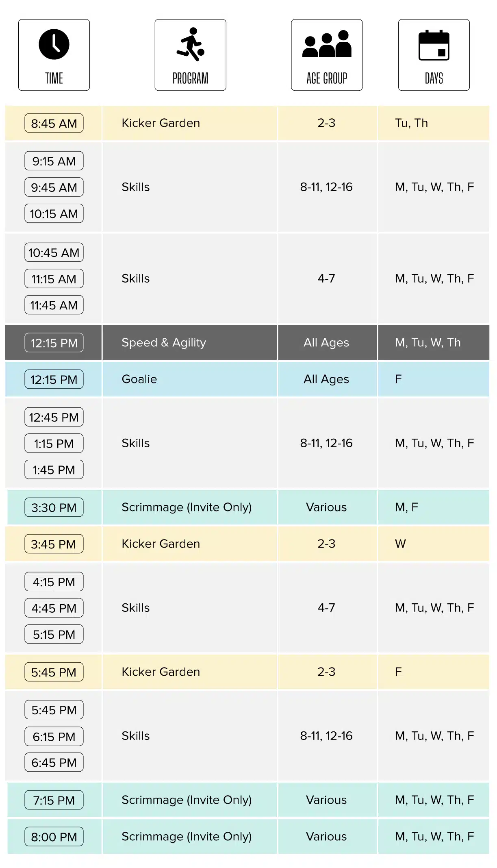Select the 8:00 PM time badge
Screen dimensions: 497x868
tap(54, 837)
